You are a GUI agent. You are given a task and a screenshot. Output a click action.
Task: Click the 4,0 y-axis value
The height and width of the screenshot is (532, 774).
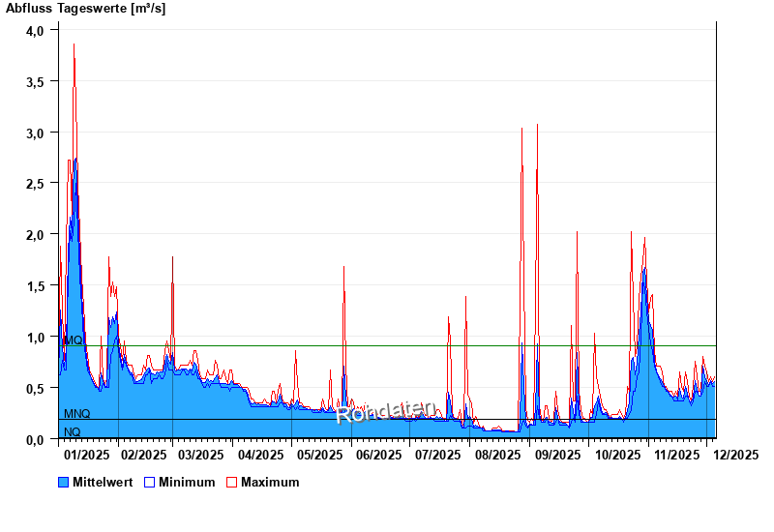pyautogui.click(x=35, y=31)
